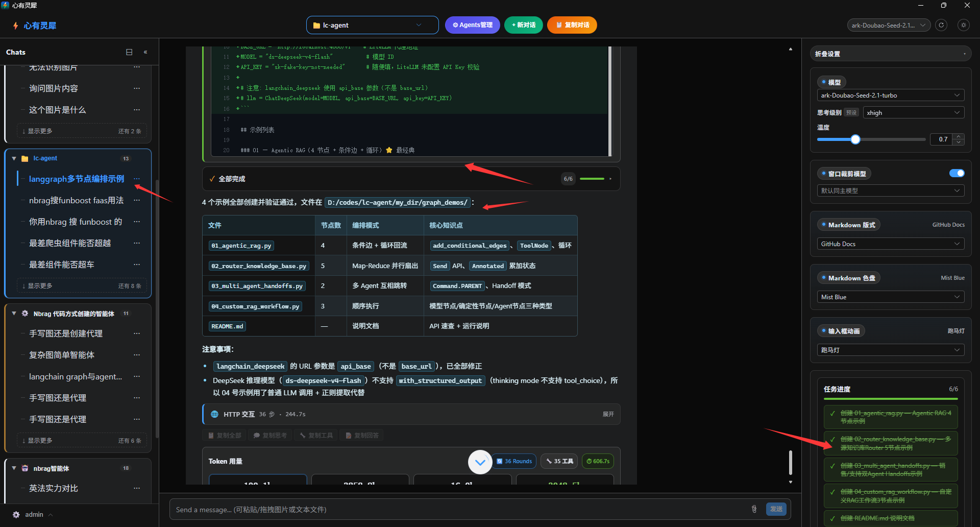This screenshot has height=527, width=980.
Task: Click the 复制对话 button
Action: click(x=572, y=25)
